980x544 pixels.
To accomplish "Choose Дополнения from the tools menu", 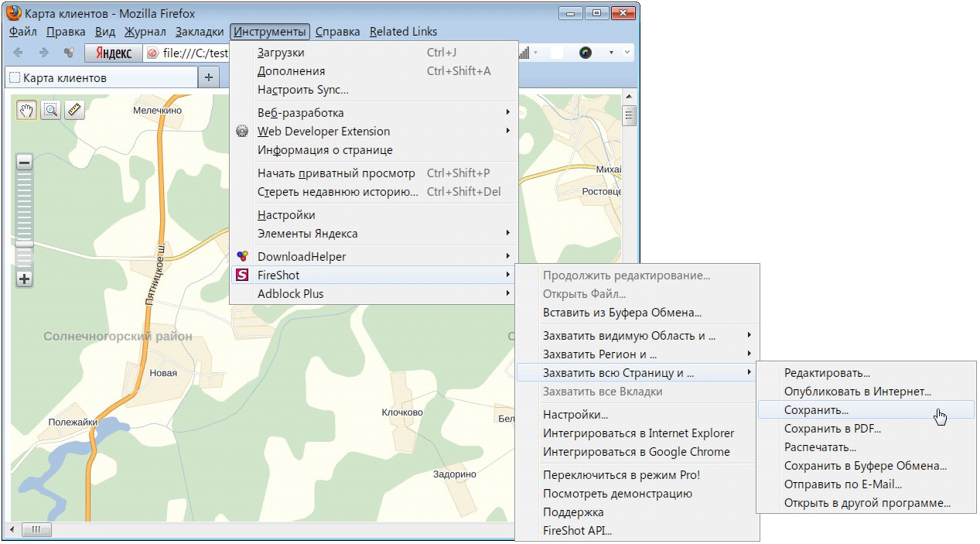I will pyautogui.click(x=374, y=71).
